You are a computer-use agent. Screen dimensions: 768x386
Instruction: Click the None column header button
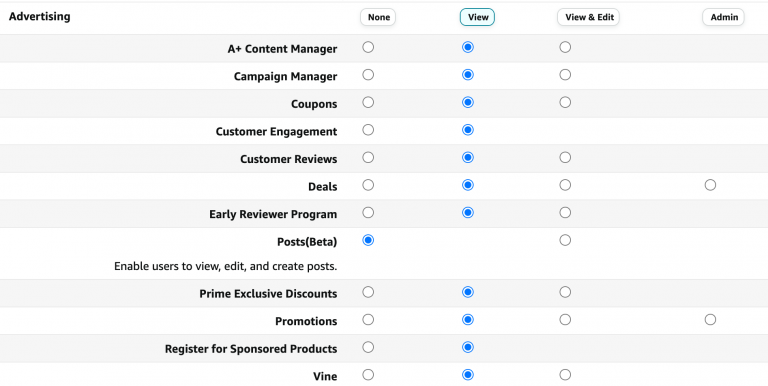click(x=378, y=17)
